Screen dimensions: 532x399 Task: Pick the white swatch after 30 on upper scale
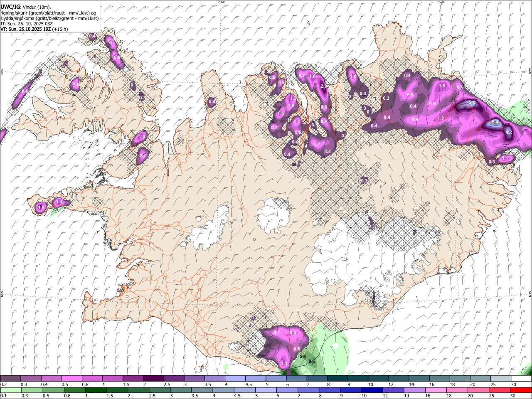click(x=522, y=379)
